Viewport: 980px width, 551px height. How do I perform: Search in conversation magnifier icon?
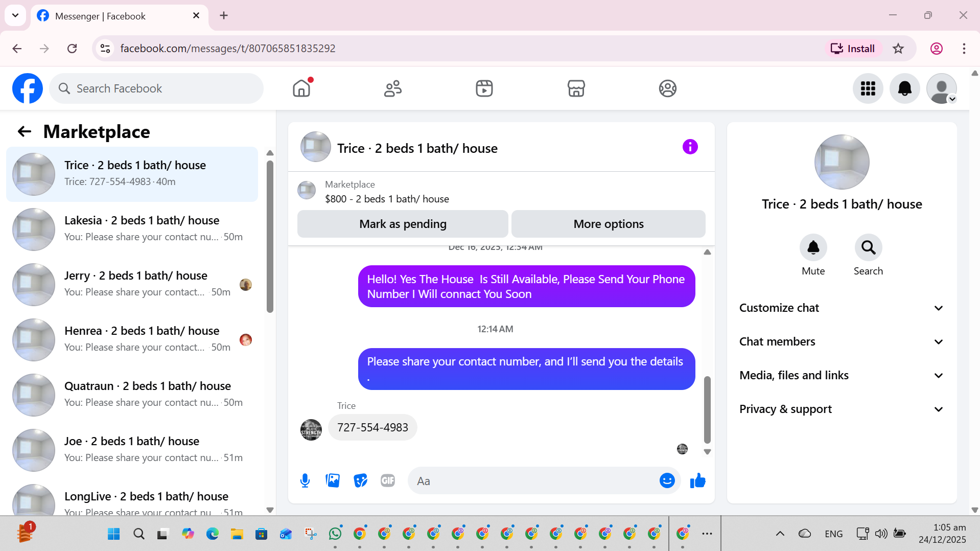pyautogui.click(x=868, y=248)
